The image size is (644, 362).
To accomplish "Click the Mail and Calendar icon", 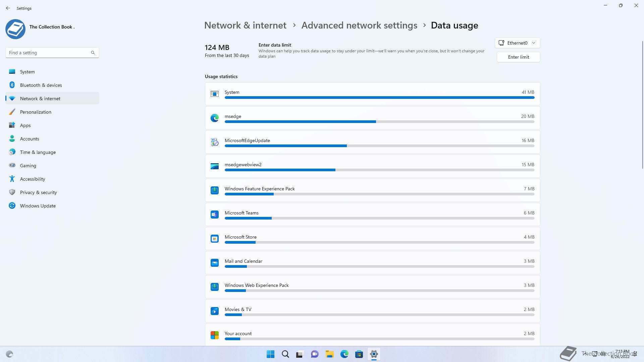I will pyautogui.click(x=215, y=263).
